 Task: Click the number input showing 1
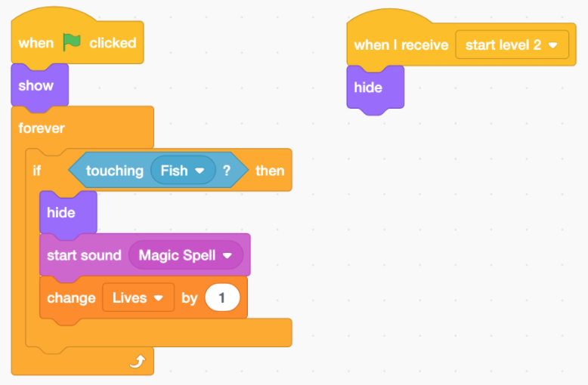pos(222,297)
